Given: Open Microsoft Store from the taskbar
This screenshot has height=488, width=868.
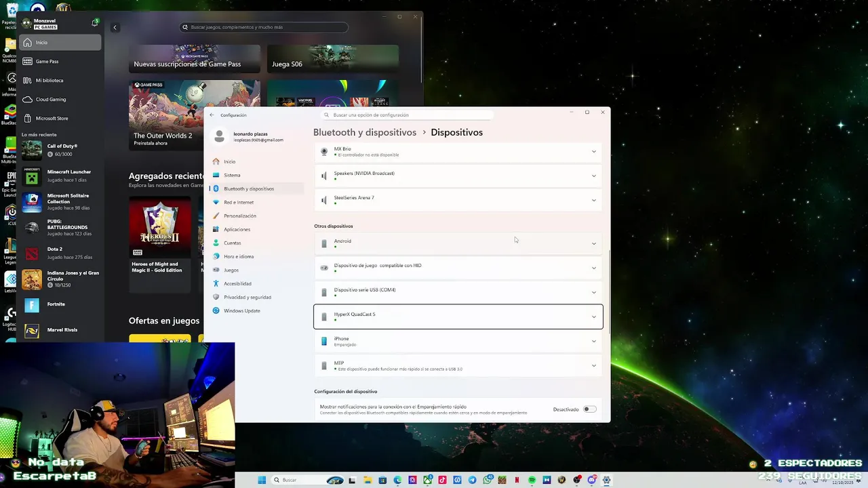Looking at the screenshot, I should 382,480.
